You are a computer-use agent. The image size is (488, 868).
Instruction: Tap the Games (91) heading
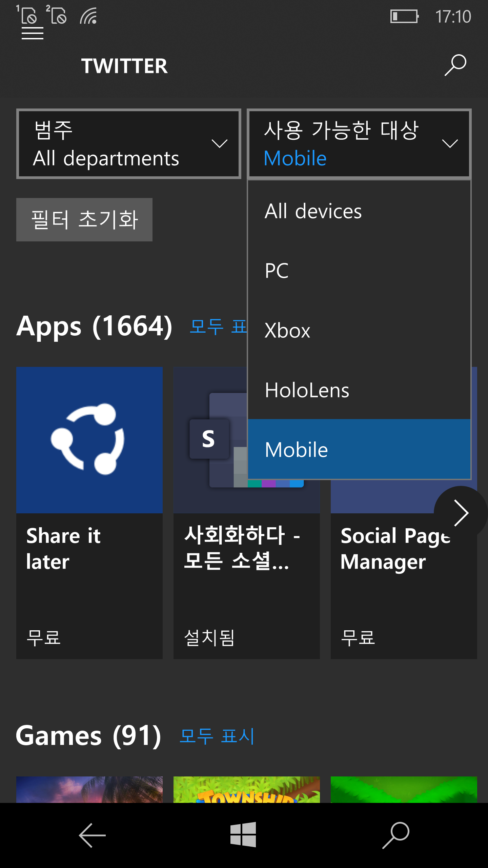click(88, 736)
